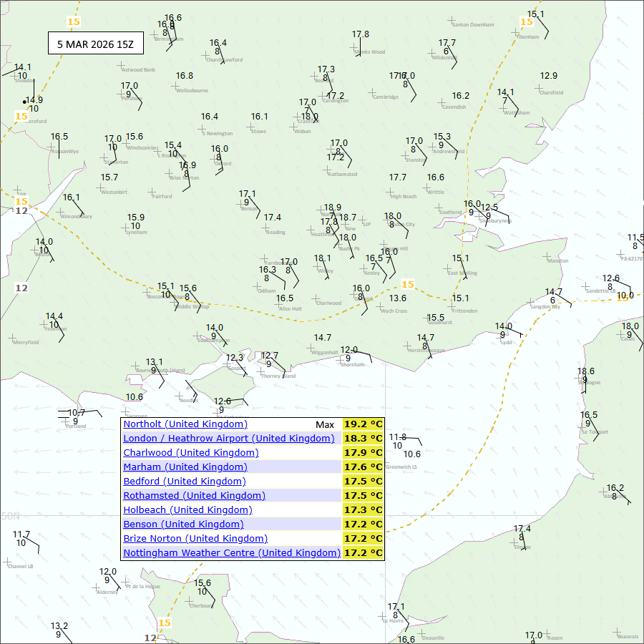Image resolution: width=644 pixels, height=644 pixels.
Task: Click the Rothamsted (United Kingdom) link
Action: coord(194,496)
